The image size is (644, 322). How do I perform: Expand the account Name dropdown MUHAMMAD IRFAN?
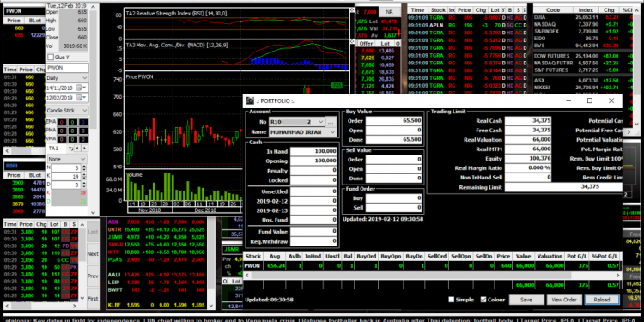tap(332, 132)
